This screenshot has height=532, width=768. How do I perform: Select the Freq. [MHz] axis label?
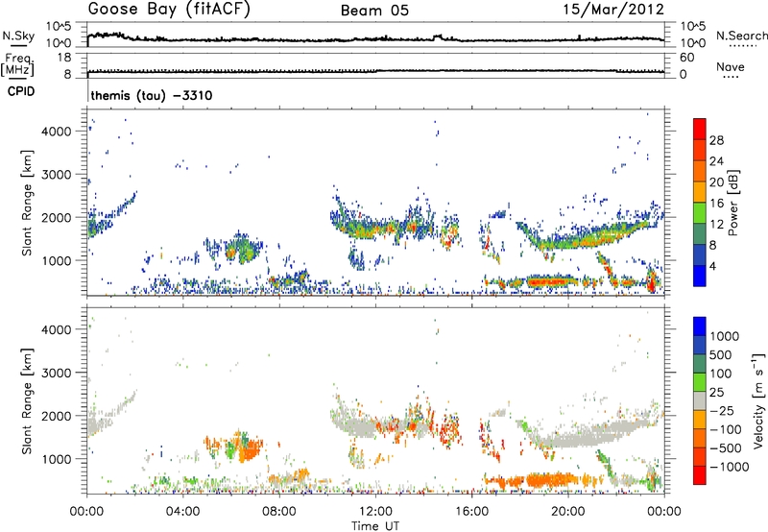point(17,64)
